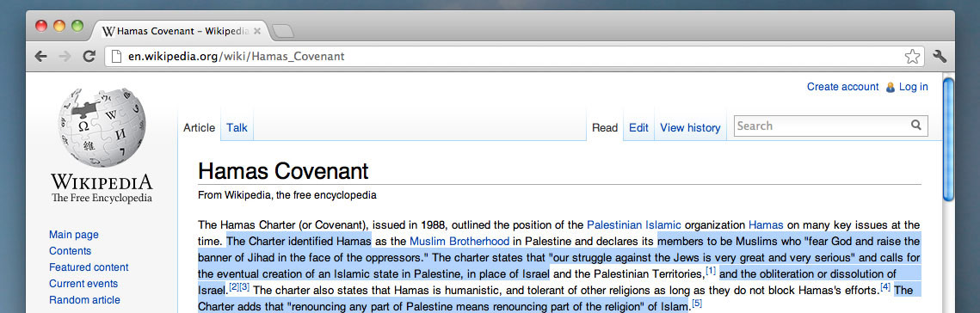Viewport: 980px width, 313px height.
Task: Reload the page with the refresh icon
Action: tap(89, 56)
